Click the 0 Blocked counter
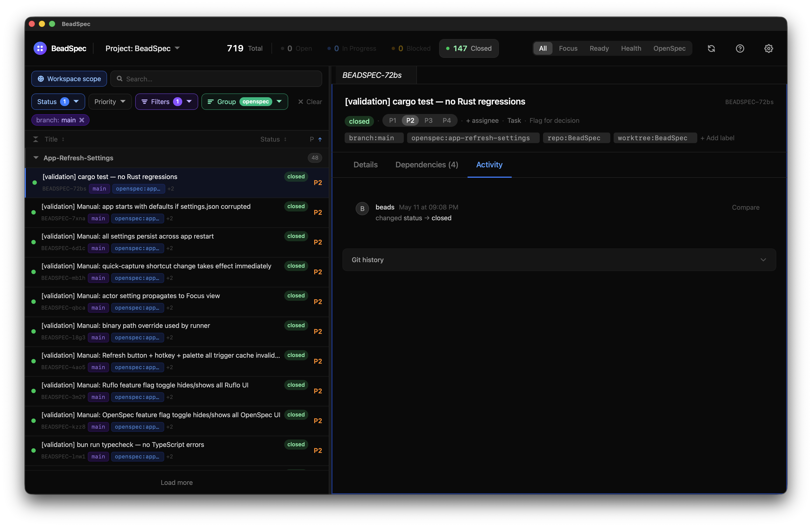This screenshot has height=527, width=812. (411, 49)
